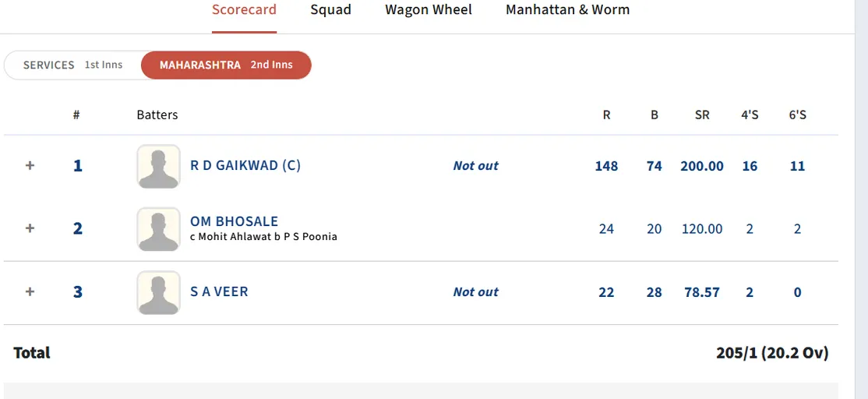Image resolution: width=868 pixels, height=399 pixels.
Task: Open OM BHOSALE player link
Action: 235,221
